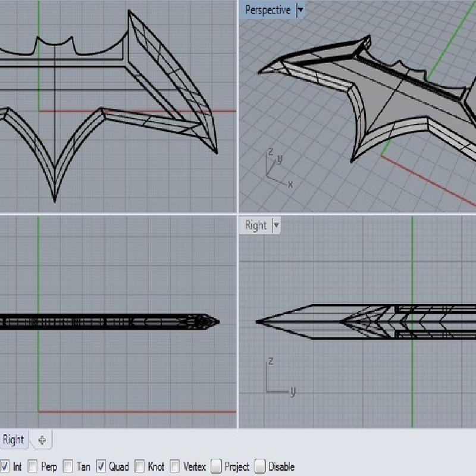The image size is (476, 476).
Task: Open the Perspective viewport dropdown arrow
Action: click(x=300, y=10)
